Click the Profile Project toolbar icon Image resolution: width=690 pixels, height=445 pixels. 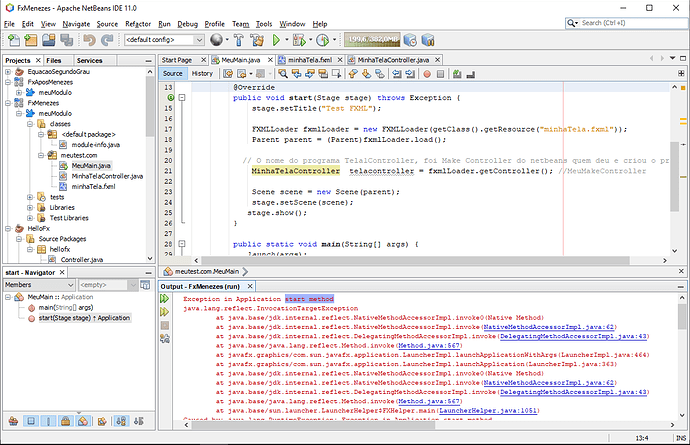pos(323,40)
